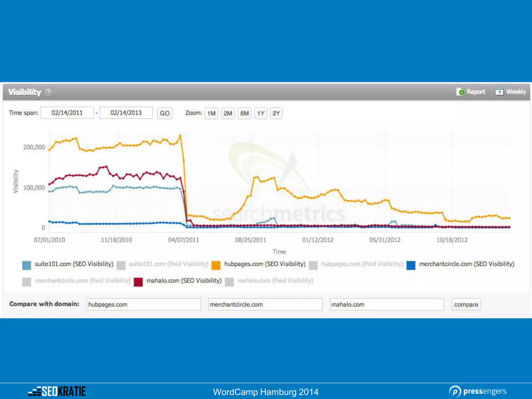Screen dimensions: 532x399
Task: Click the merchantcircle.com (Paid Visibility) legend label
Action: (83, 281)
